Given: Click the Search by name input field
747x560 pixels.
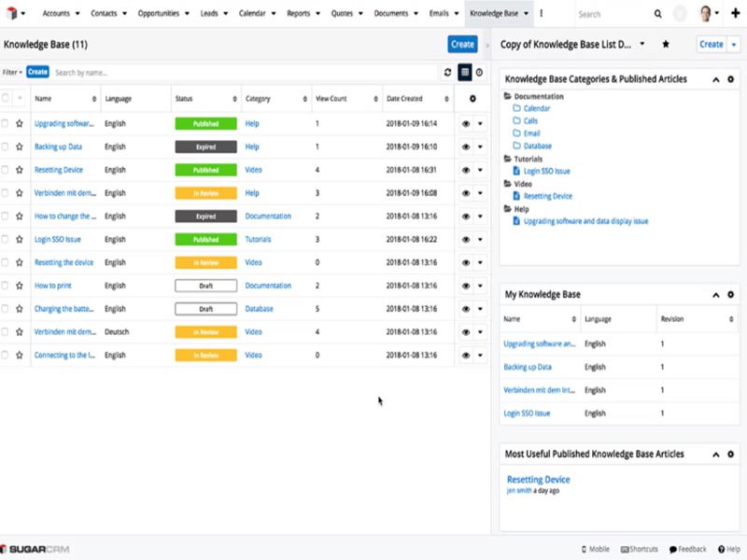Looking at the screenshot, I should tap(187, 72).
